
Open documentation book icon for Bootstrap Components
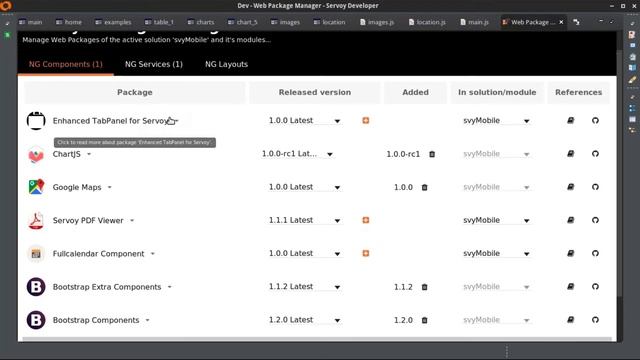[571, 320]
